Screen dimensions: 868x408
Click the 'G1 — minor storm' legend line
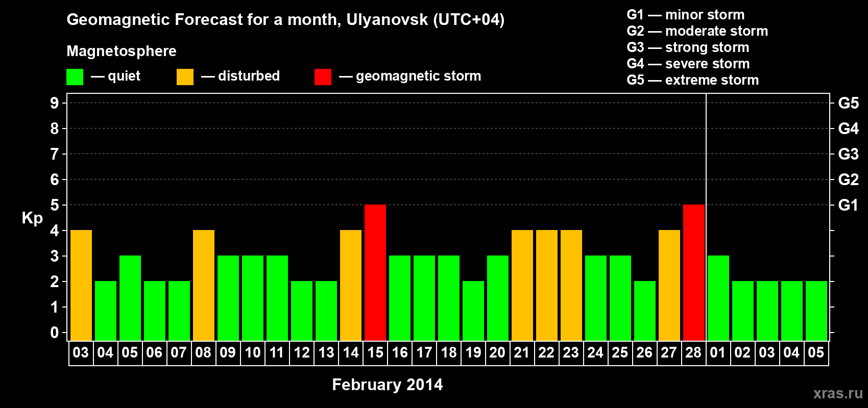[x=686, y=15]
